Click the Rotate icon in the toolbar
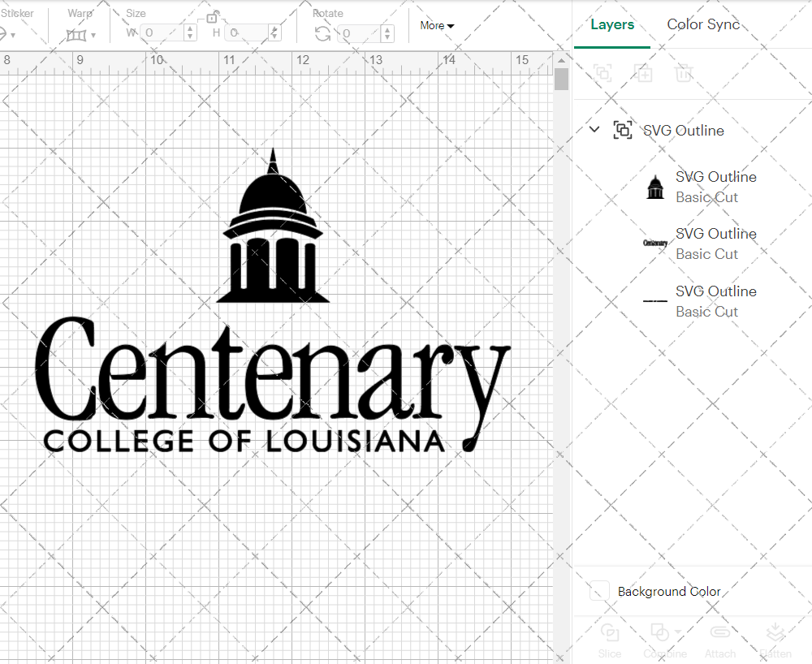 click(324, 34)
